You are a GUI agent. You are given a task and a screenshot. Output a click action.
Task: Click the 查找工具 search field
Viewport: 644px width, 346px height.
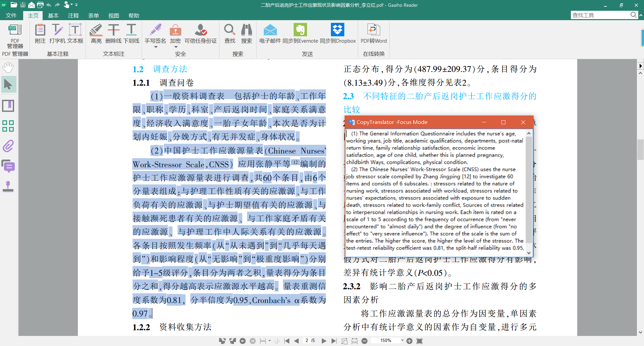pos(600,15)
